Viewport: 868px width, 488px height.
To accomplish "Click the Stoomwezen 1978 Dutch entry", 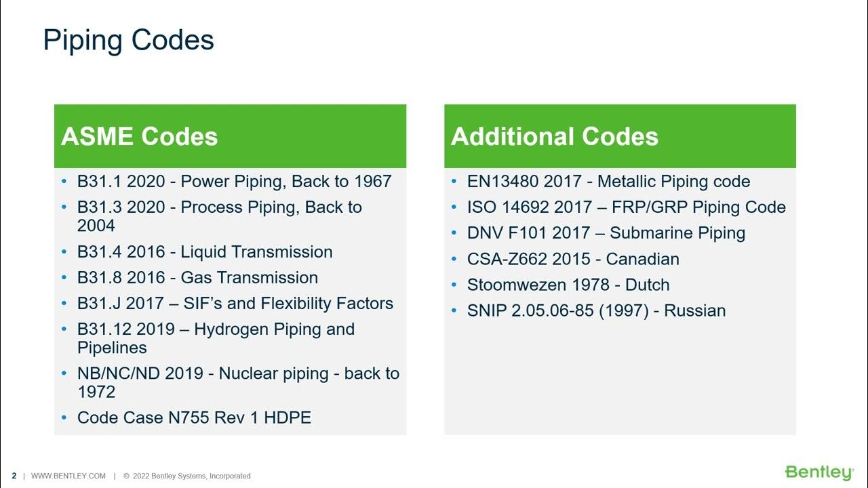I will click(568, 285).
